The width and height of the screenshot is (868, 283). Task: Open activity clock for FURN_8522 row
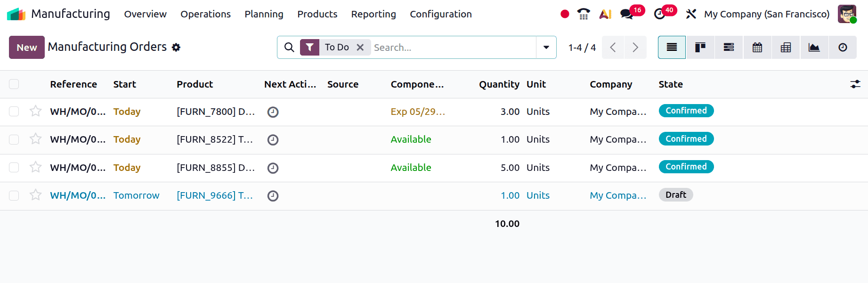tap(273, 140)
